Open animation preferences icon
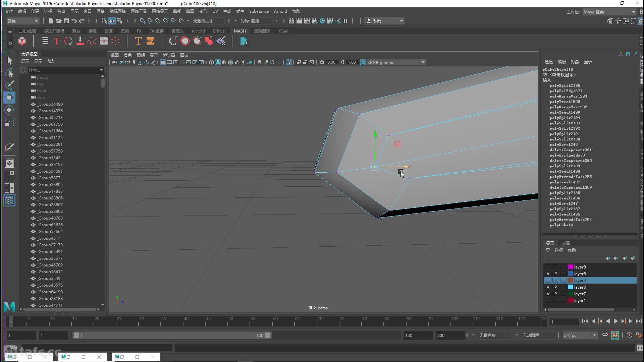The image size is (644, 362). [639, 335]
